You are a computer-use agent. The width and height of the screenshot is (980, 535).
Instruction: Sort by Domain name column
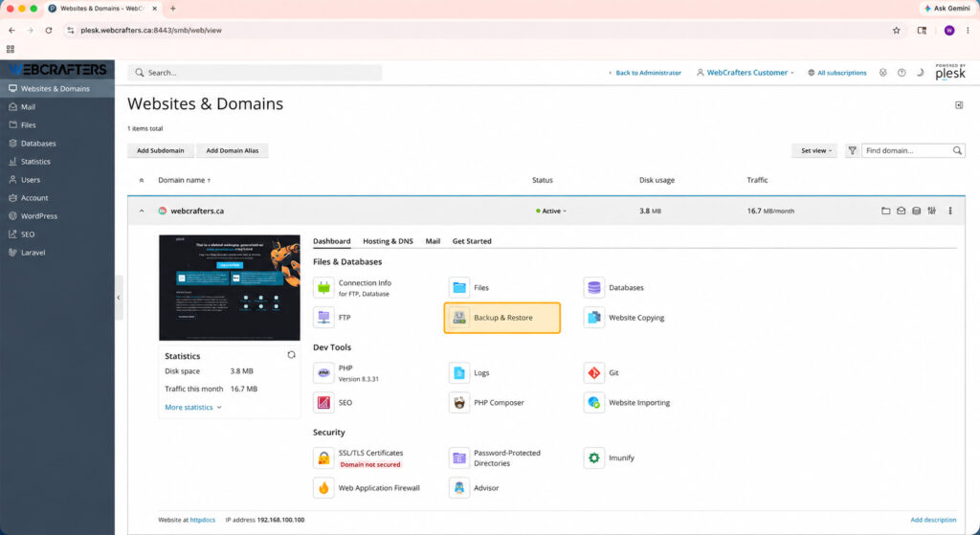click(x=185, y=180)
